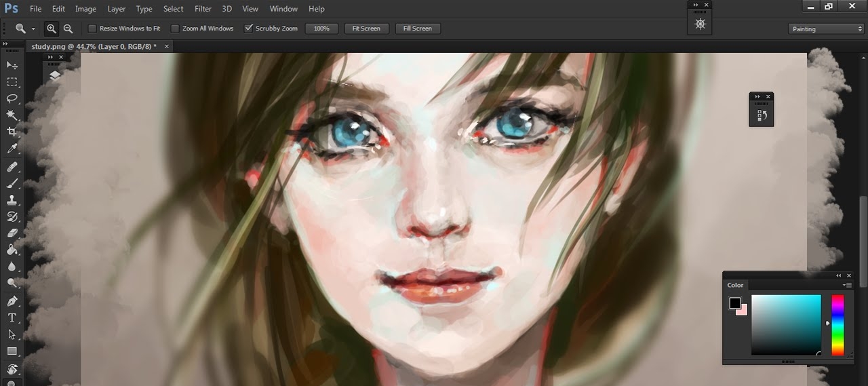Open the File menu

tap(35, 9)
